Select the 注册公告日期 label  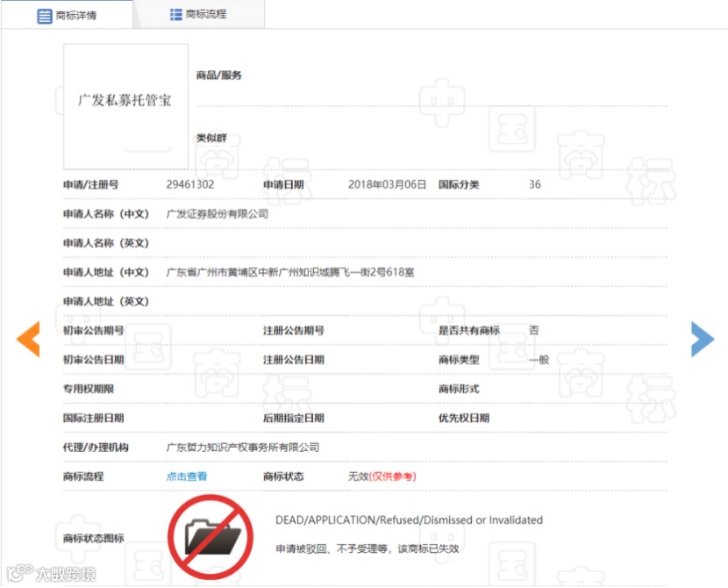point(294,360)
